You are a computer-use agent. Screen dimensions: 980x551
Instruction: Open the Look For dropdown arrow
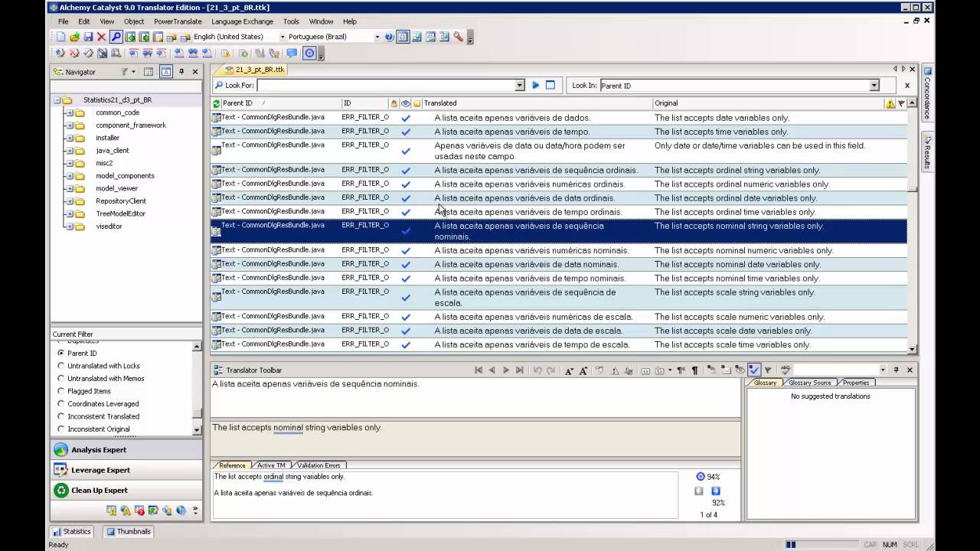point(520,86)
